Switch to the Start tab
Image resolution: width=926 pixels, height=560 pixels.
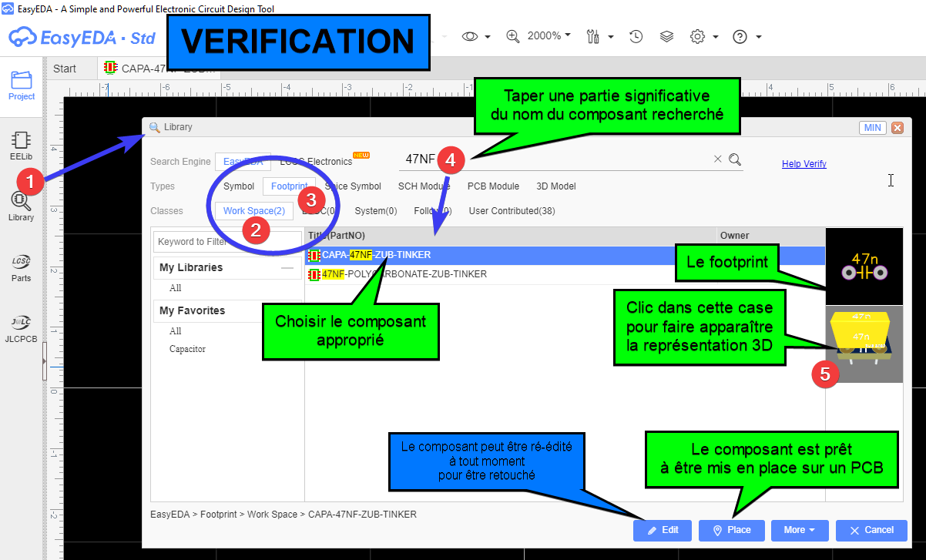(x=65, y=69)
